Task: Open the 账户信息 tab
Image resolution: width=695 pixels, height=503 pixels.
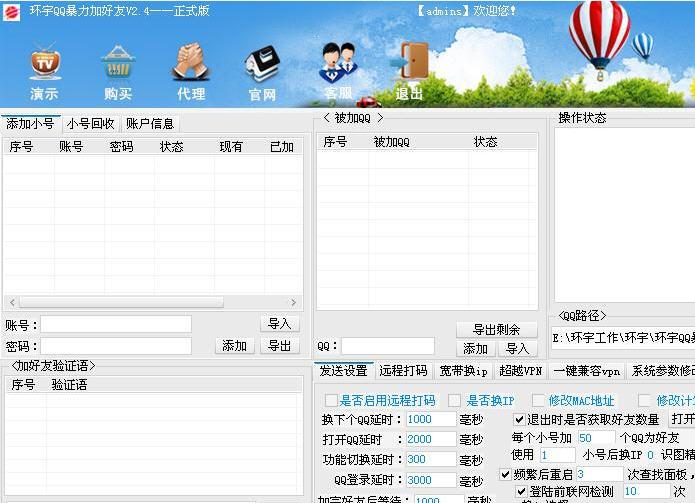Action: pyautogui.click(x=150, y=124)
